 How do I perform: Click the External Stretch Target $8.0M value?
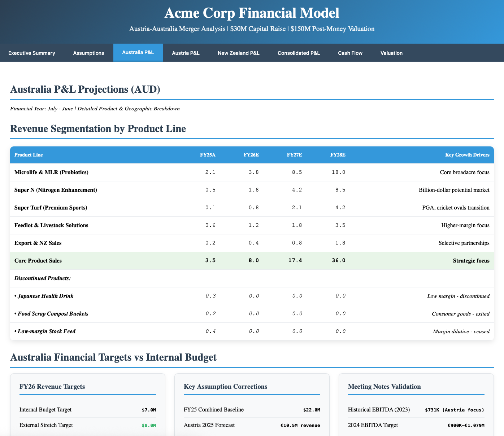[x=149, y=426]
